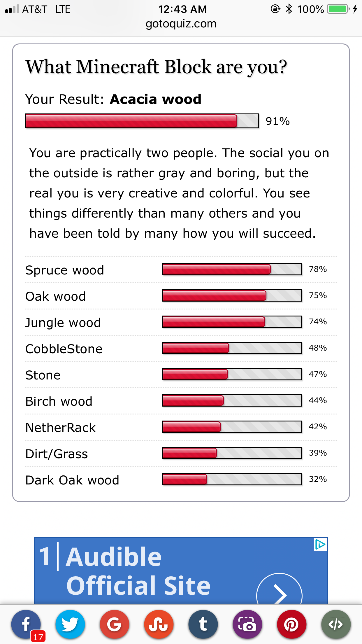Image resolution: width=362 pixels, height=644 pixels.
Task: Pin result using Pinterest icon
Action: point(292,624)
